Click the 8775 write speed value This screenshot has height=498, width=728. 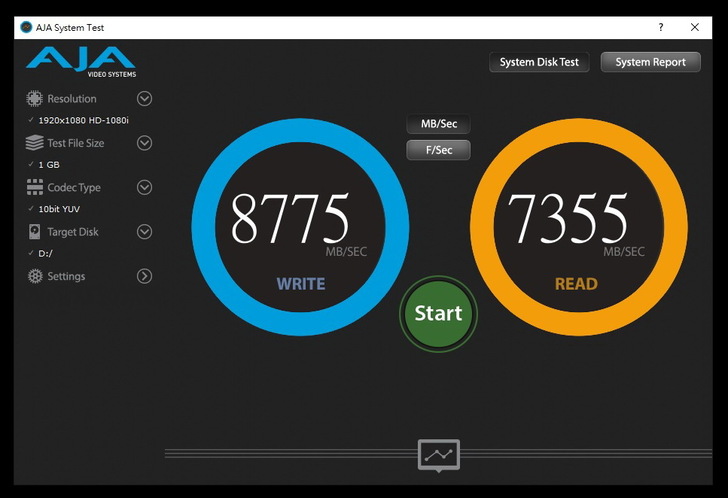point(290,218)
